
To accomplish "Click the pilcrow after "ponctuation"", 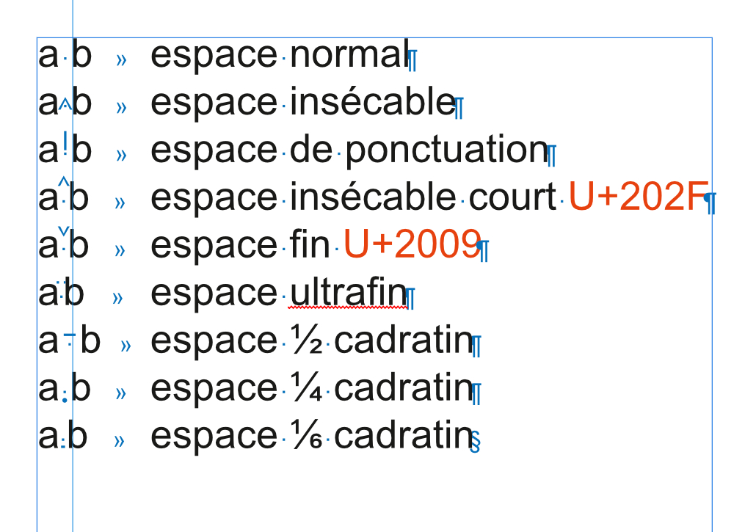I will pos(552,156).
